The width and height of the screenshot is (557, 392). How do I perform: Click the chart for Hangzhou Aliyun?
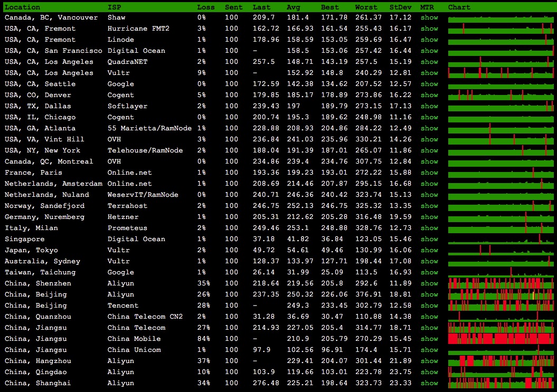pyautogui.click(x=501, y=361)
